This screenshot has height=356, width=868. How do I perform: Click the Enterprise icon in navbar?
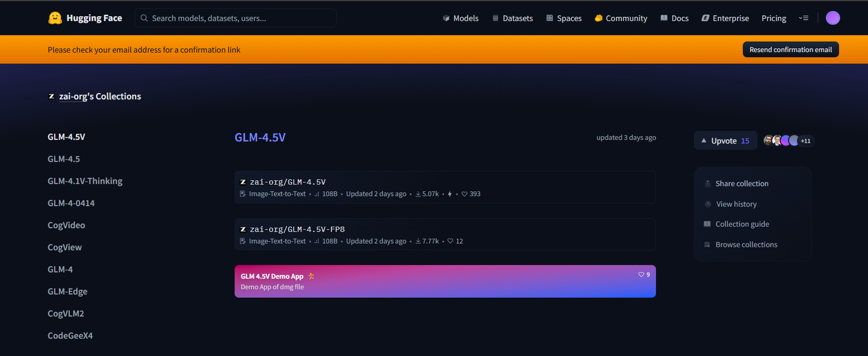tap(705, 18)
